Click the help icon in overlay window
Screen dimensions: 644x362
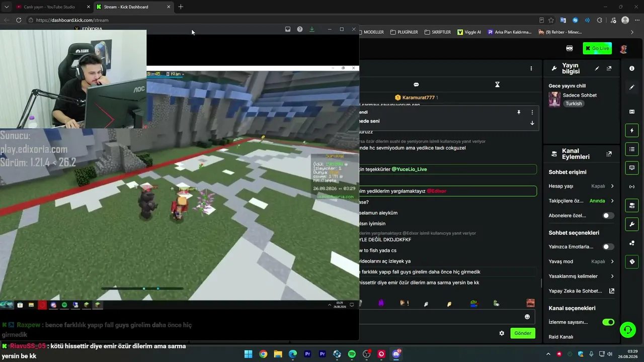(300, 29)
